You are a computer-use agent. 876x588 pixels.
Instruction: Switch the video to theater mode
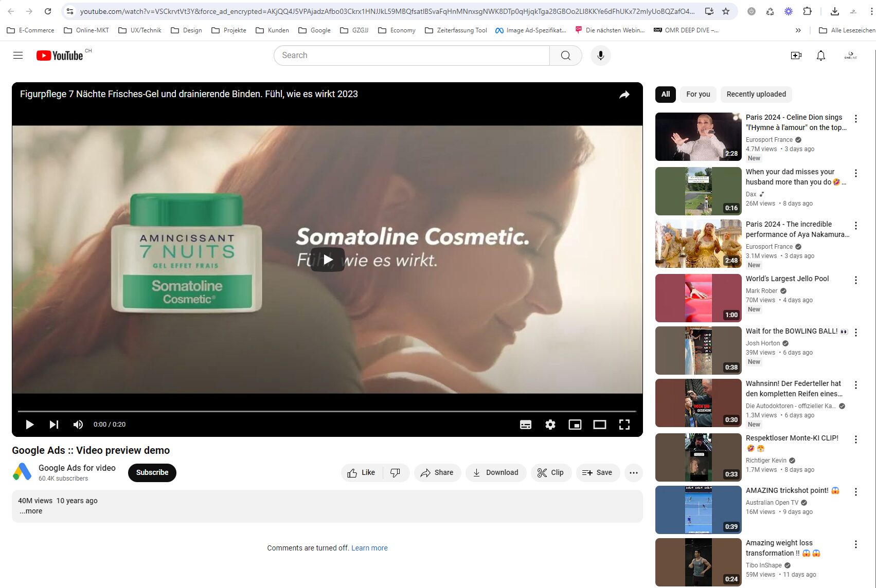click(x=600, y=424)
